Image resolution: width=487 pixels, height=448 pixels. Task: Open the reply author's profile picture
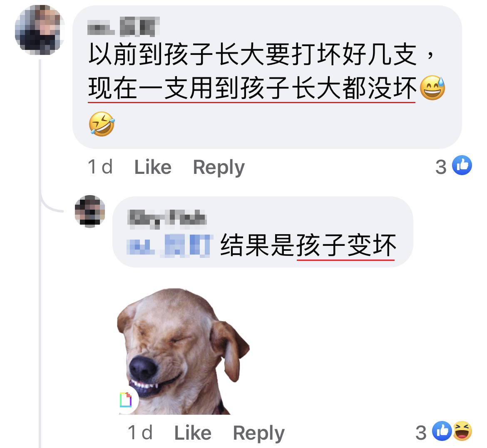coord(90,211)
